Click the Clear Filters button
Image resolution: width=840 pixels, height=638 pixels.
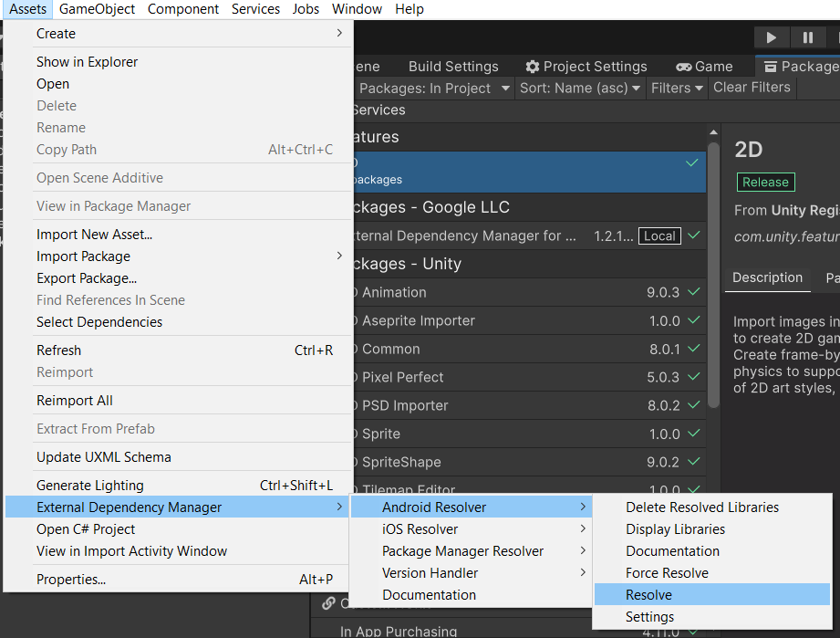point(752,88)
